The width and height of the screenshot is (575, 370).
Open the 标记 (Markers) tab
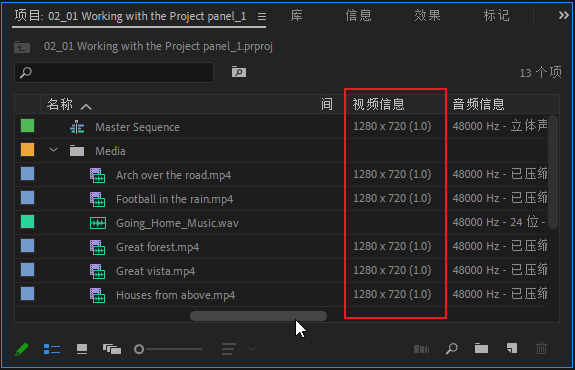(496, 16)
